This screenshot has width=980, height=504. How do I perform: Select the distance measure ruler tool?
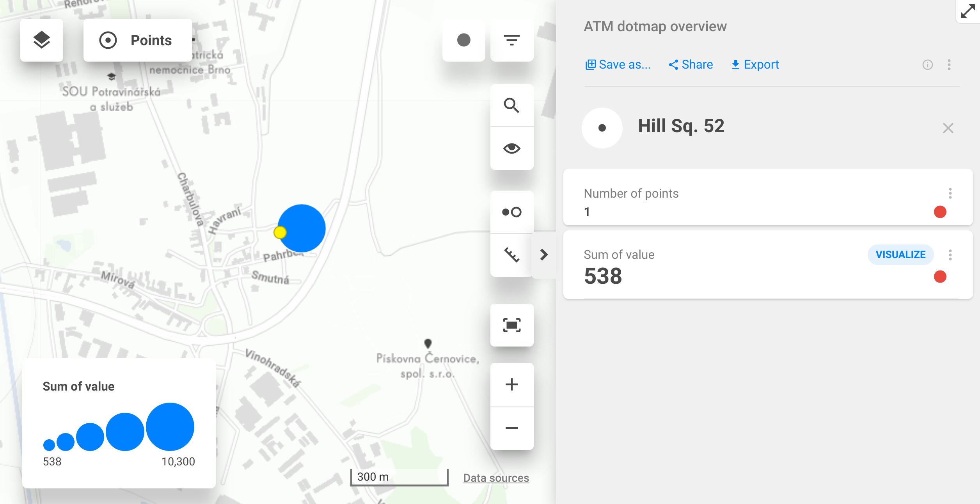coord(511,255)
